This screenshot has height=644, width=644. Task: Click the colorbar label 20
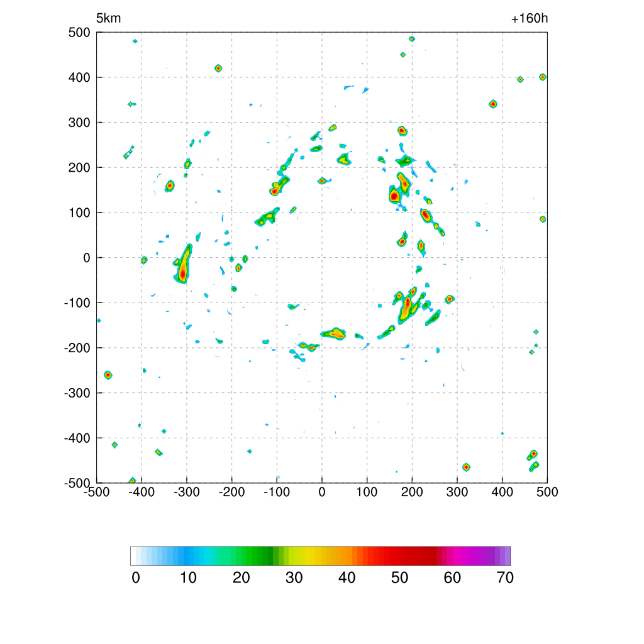[x=241, y=578]
